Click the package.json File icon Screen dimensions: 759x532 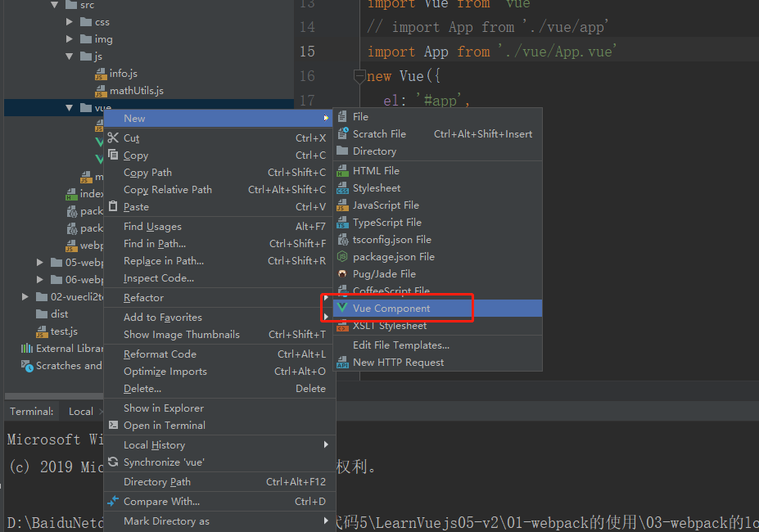click(342, 256)
